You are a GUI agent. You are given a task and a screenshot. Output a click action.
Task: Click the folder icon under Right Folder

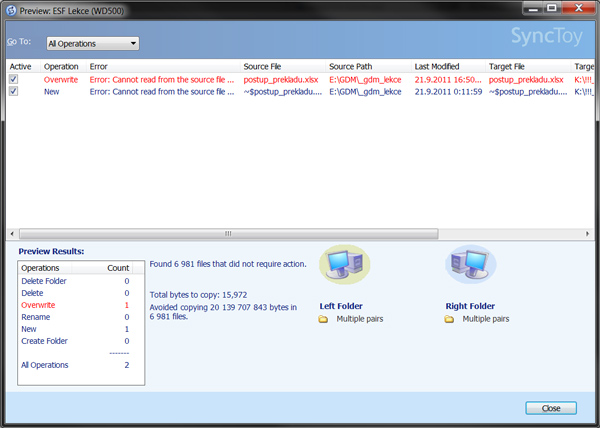[449, 319]
